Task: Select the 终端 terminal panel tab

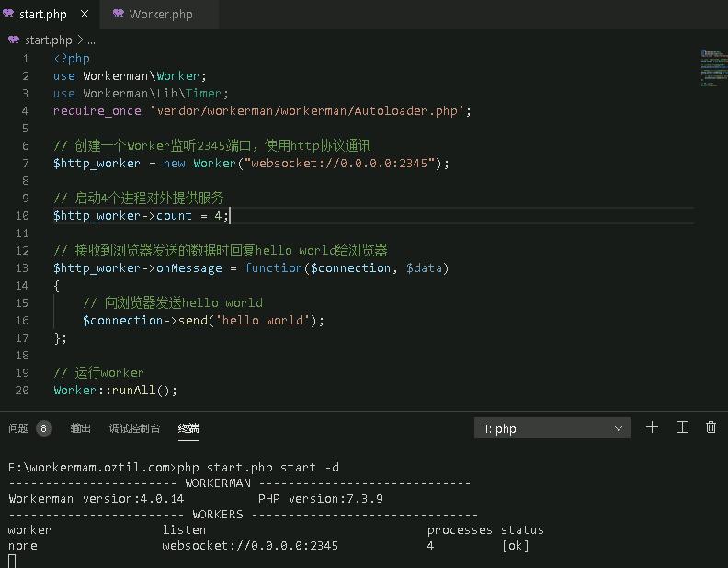Action: click(x=188, y=428)
